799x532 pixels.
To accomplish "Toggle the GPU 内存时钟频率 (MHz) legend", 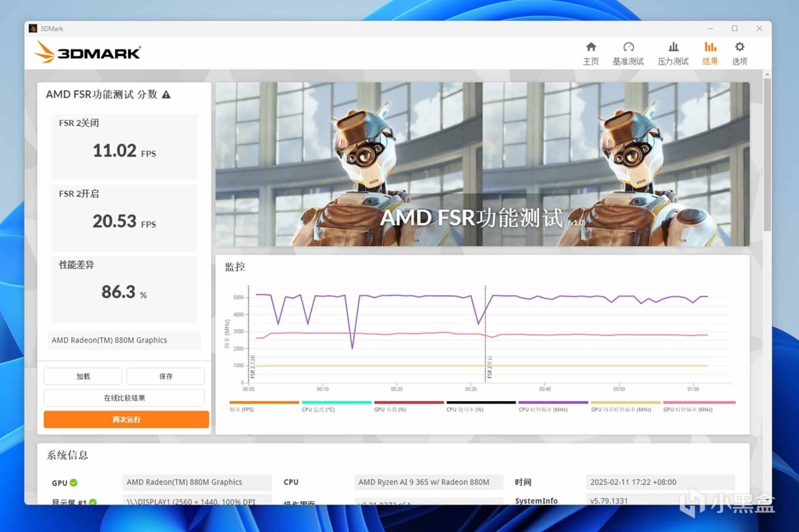I will pos(625,407).
